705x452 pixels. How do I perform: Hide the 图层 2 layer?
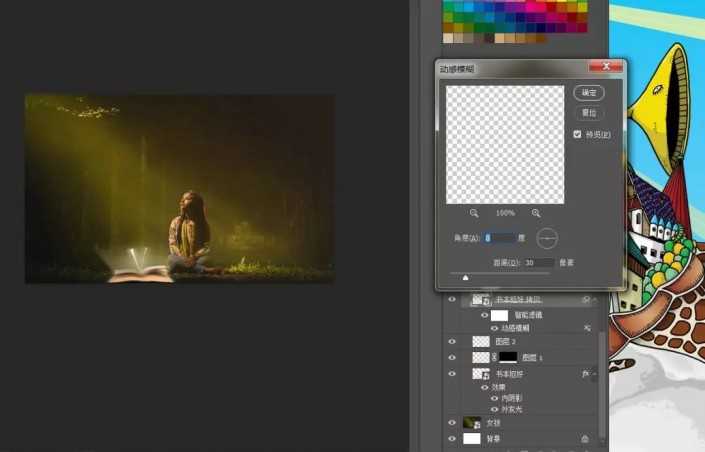[452, 341]
